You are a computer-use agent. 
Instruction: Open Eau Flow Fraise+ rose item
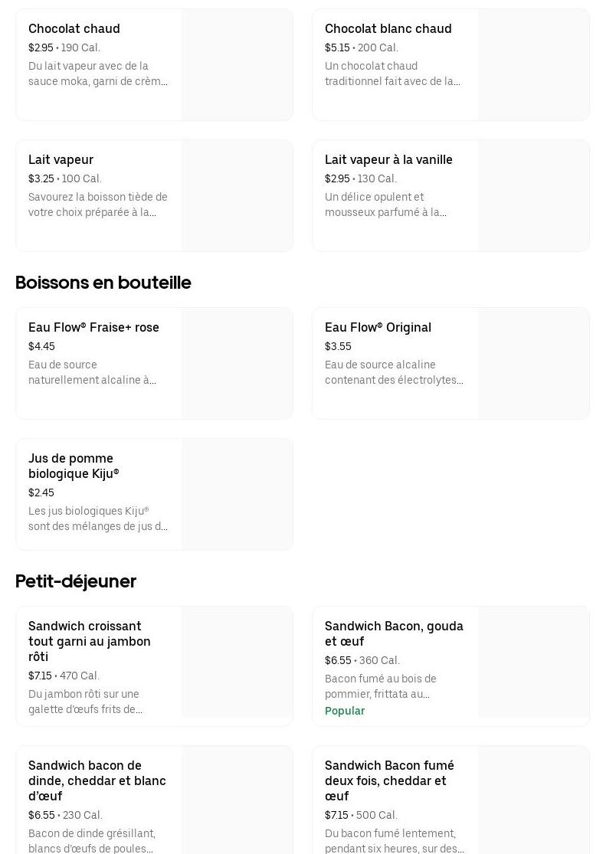tap(93, 328)
